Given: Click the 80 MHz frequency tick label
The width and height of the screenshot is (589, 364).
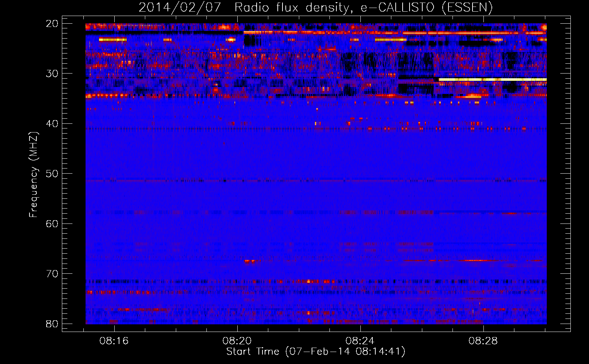Looking at the screenshot, I should click(52, 324).
